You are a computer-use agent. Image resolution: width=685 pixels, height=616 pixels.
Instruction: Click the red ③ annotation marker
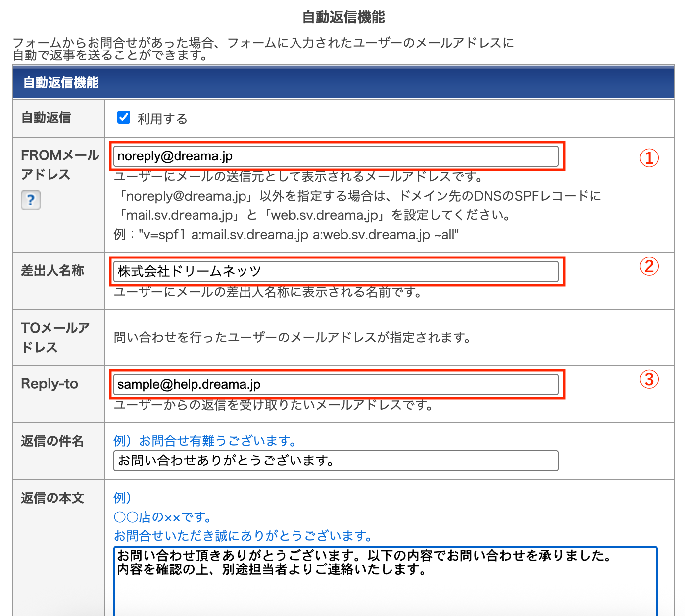pos(650,380)
